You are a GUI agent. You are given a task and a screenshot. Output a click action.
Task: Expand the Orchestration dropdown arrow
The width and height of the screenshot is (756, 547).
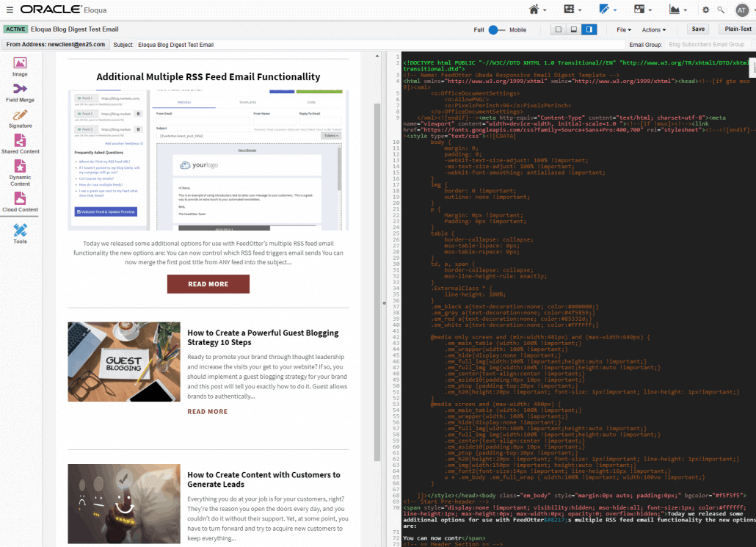[580, 10]
